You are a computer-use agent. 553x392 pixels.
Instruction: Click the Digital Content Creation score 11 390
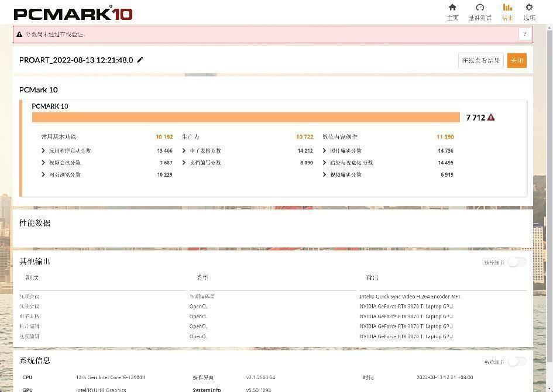tap(445, 137)
